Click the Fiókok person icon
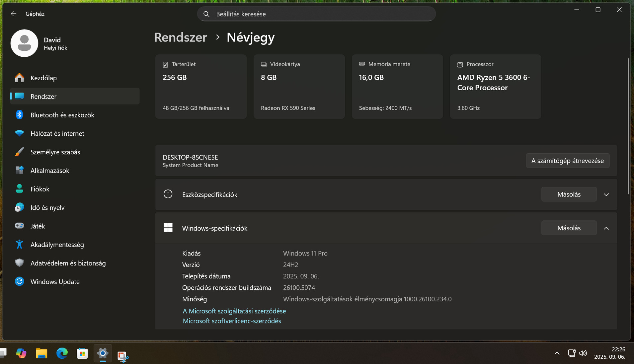634x364 pixels. point(19,189)
